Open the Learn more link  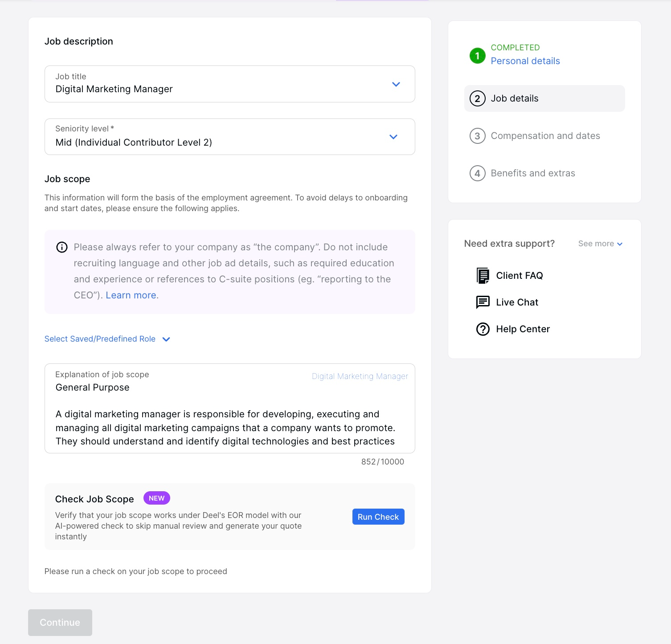[x=131, y=295]
